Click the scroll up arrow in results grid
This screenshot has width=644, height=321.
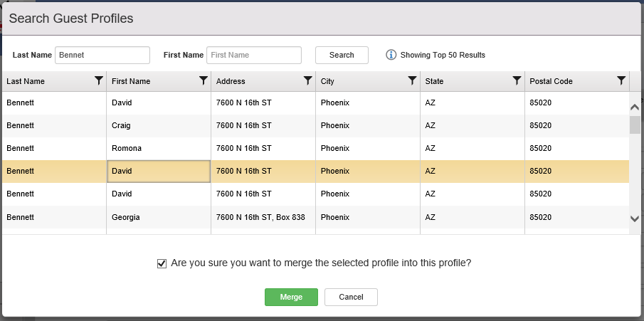click(x=635, y=107)
